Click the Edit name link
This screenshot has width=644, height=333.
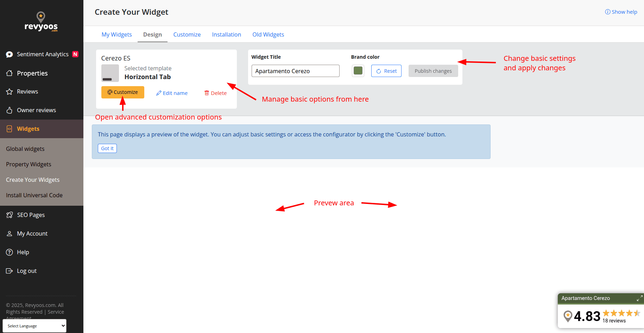(172, 93)
